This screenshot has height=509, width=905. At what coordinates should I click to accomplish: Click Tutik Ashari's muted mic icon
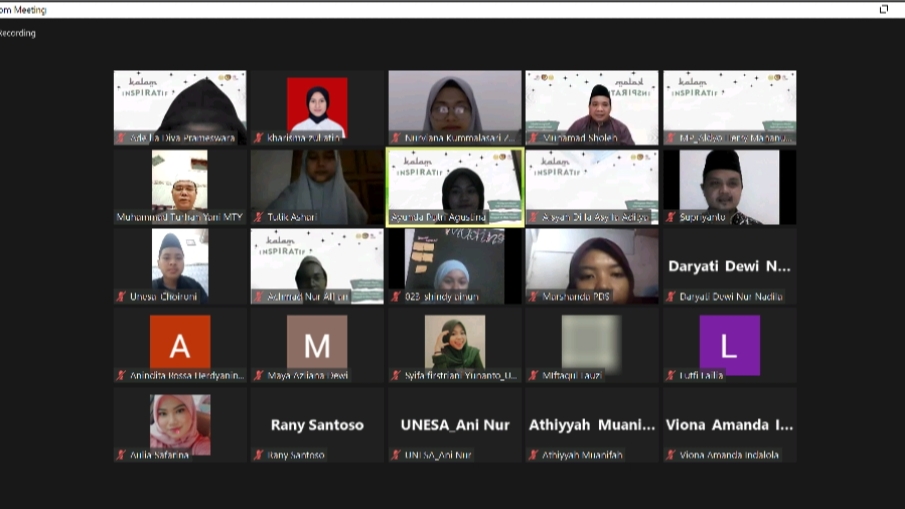(259, 217)
